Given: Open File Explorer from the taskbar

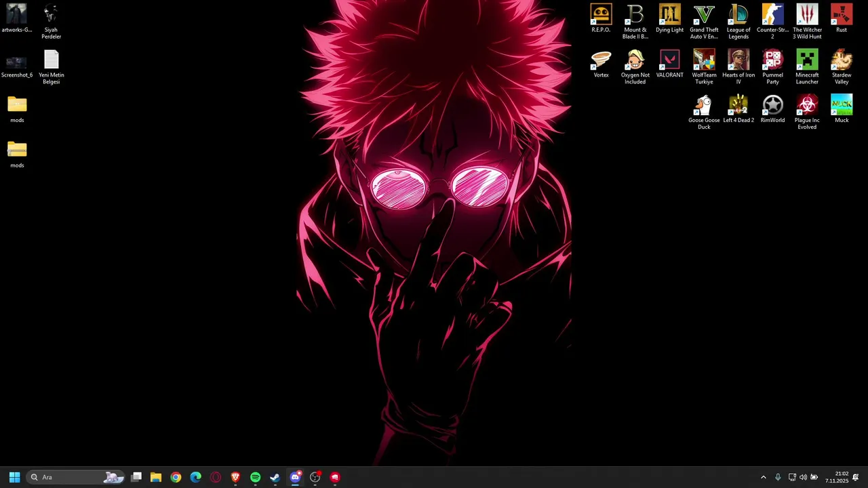Looking at the screenshot, I should pos(156,477).
